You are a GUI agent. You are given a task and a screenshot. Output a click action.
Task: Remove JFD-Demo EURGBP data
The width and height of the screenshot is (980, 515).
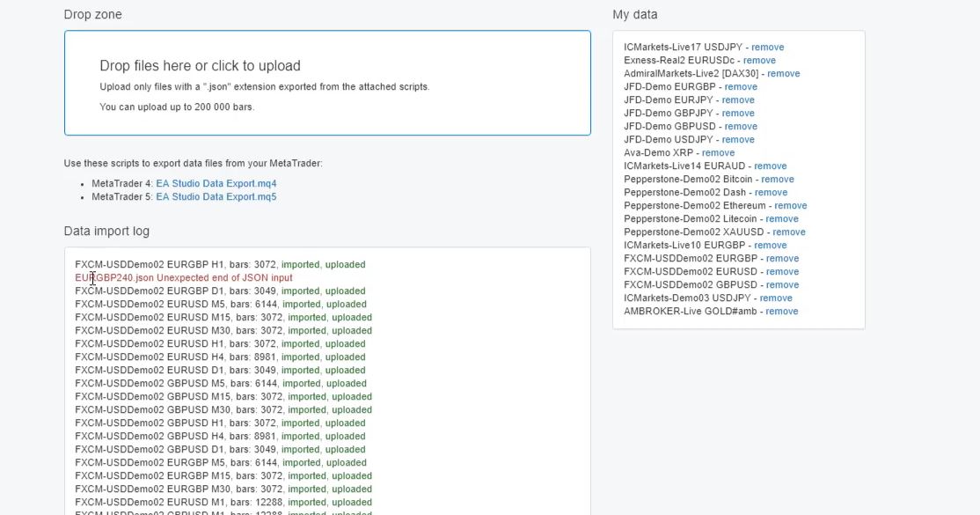tap(741, 87)
